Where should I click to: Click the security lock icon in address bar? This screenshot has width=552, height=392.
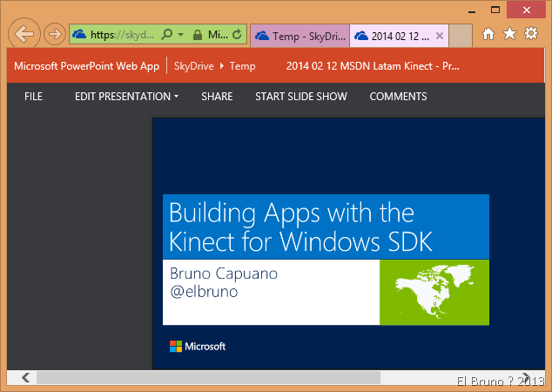click(198, 35)
